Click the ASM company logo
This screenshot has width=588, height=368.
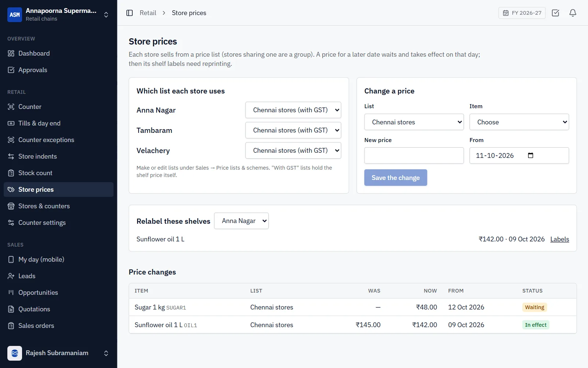(15, 15)
